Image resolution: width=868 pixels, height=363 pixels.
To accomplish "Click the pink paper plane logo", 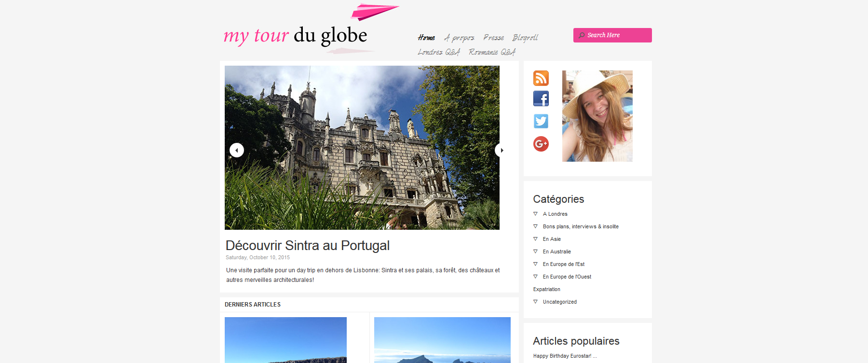I will pos(375,12).
